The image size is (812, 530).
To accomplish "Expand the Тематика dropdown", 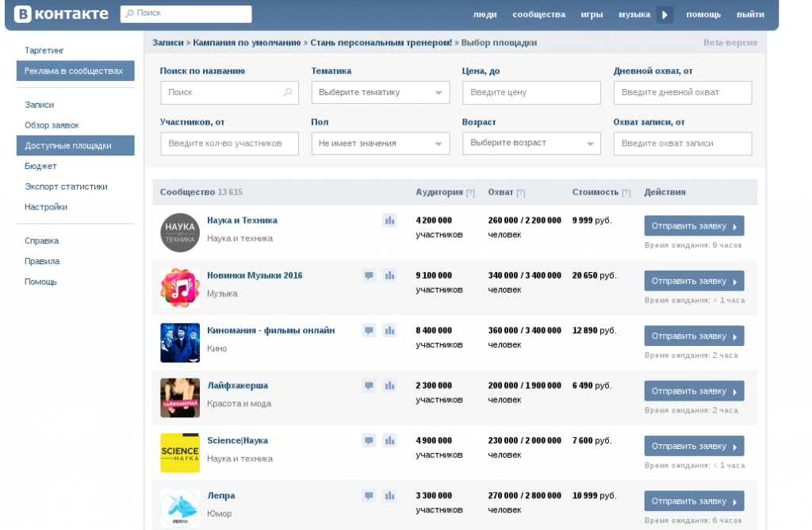I will [380, 92].
